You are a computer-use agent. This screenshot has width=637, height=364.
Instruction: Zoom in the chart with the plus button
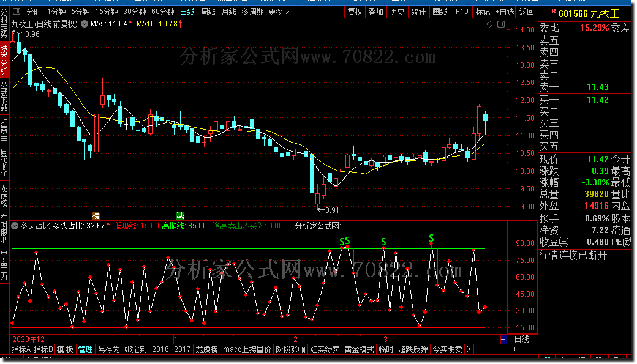click(514, 349)
